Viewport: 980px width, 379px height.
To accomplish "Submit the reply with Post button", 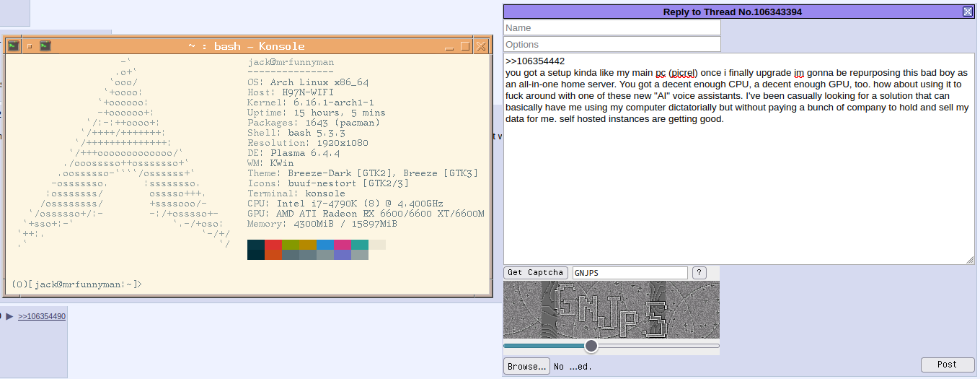I will (947, 365).
